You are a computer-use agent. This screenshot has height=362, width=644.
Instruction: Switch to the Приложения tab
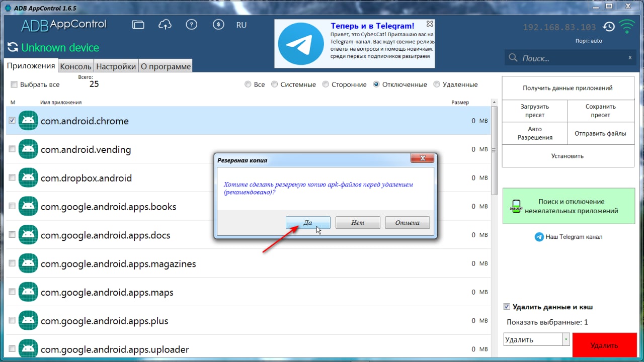pyautogui.click(x=31, y=65)
